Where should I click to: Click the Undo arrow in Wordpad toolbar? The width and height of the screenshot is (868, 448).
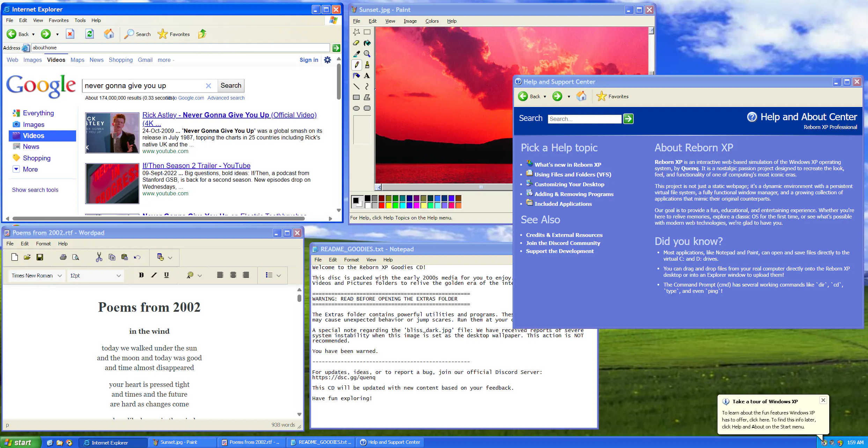(x=137, y=257)
